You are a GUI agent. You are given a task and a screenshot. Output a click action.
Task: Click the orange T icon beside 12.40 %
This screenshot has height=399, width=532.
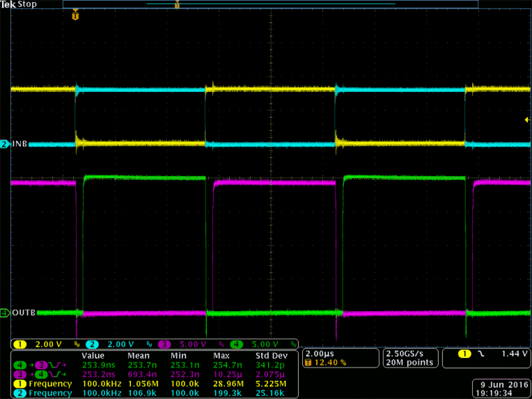point(308,362)
